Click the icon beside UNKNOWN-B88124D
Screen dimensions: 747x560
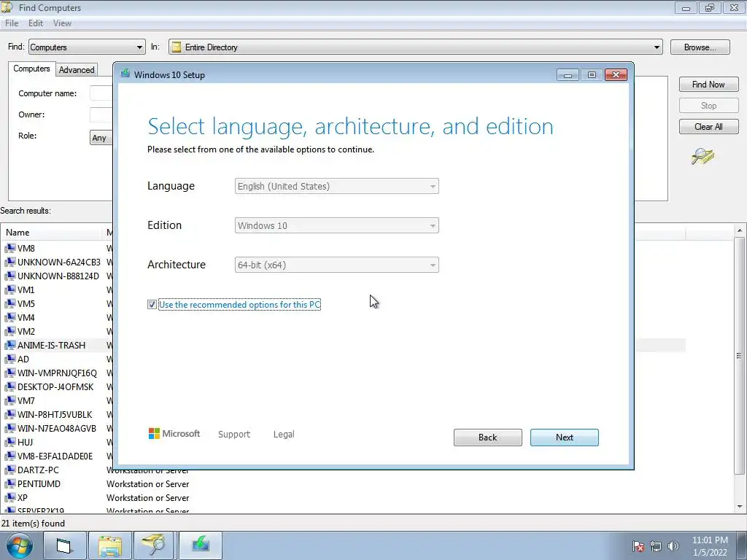(x=10, y=276)
